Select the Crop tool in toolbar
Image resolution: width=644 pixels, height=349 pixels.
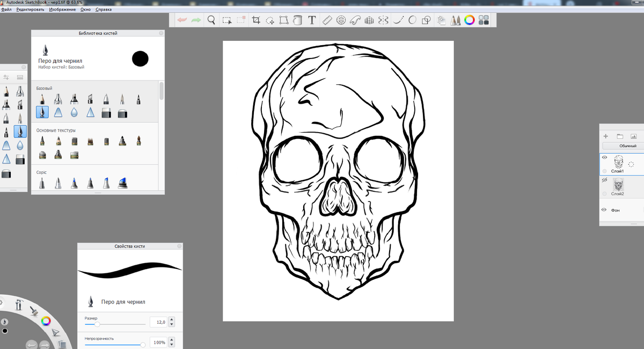pos(256,20)
